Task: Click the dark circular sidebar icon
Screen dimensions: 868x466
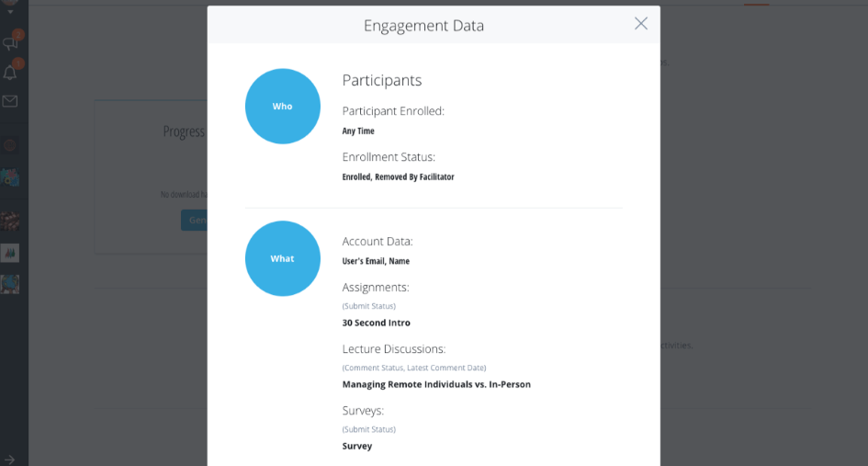Action: pyautogui.click(x=10, y=145)
